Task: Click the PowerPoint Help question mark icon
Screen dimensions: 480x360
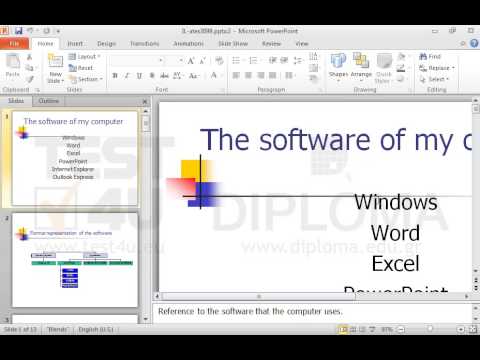Action: (x=474, y=43)
